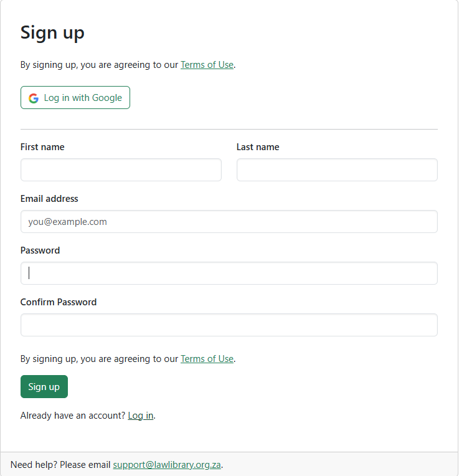Image resolution: width=459 pixels, height=476 pixels.
Task: Click inside the Password input box
Action: (229, 273)
